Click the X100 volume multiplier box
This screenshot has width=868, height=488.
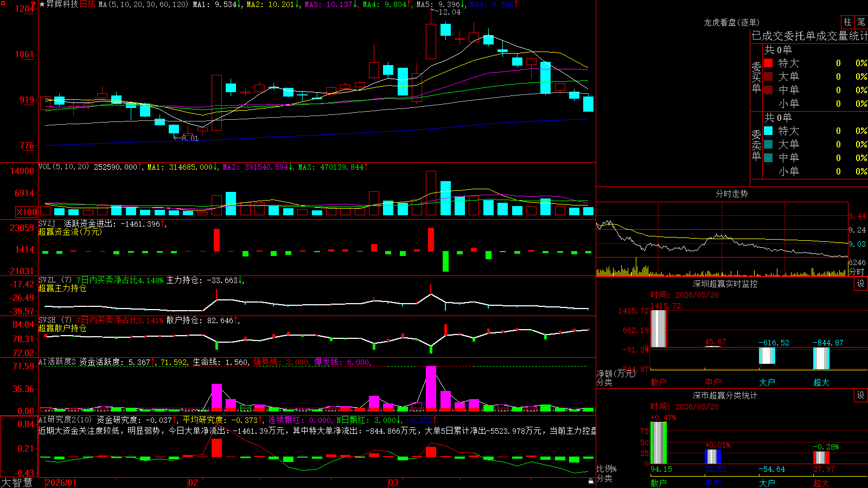pyautogui.click(x=27, y=212)
